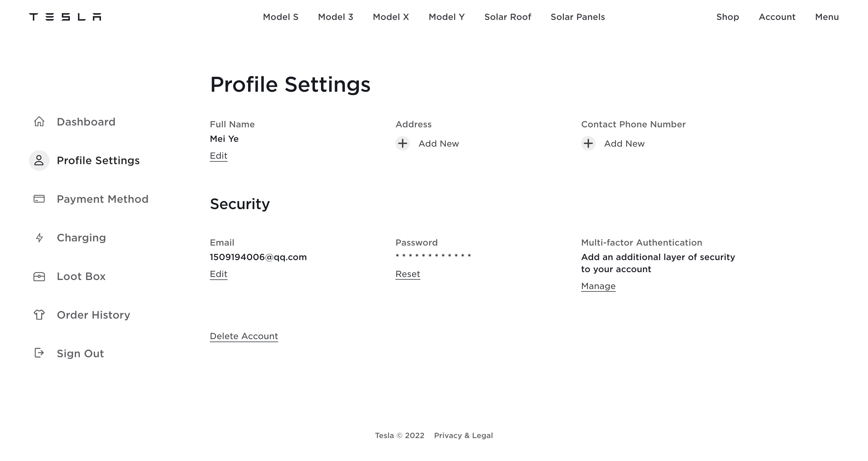The image size is (868, 461).
Task: Click Sign Out label in the sidebar
Action: click(80, 353)
